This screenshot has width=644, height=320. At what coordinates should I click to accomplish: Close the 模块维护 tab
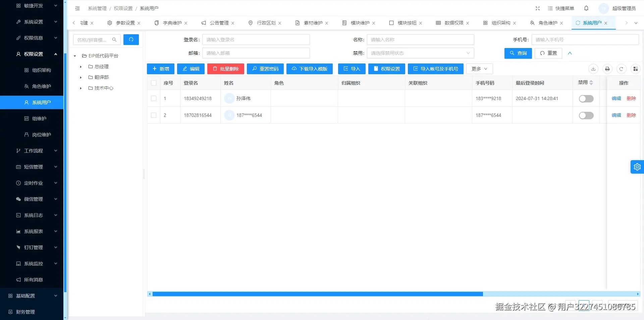coord(374,23)
